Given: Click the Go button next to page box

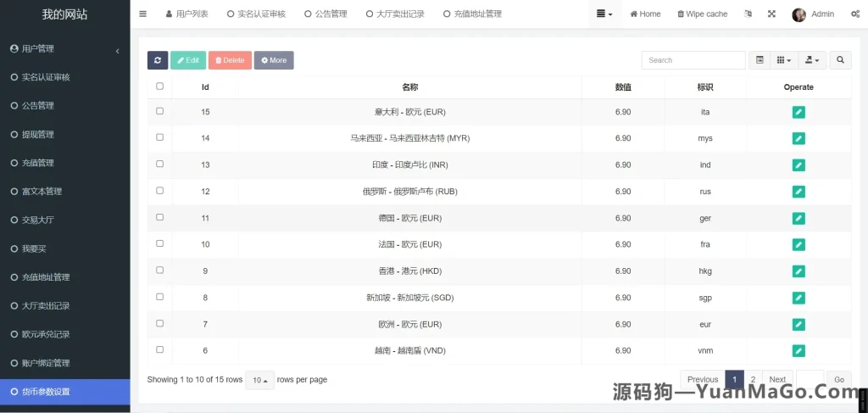Looking at the screenshot, I should click(839, 380).
